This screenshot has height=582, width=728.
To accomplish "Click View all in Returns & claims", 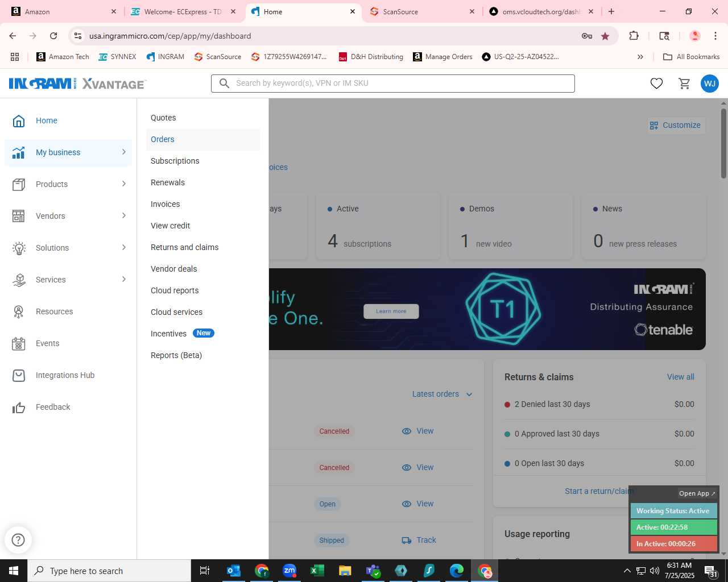I will (680, 377).
